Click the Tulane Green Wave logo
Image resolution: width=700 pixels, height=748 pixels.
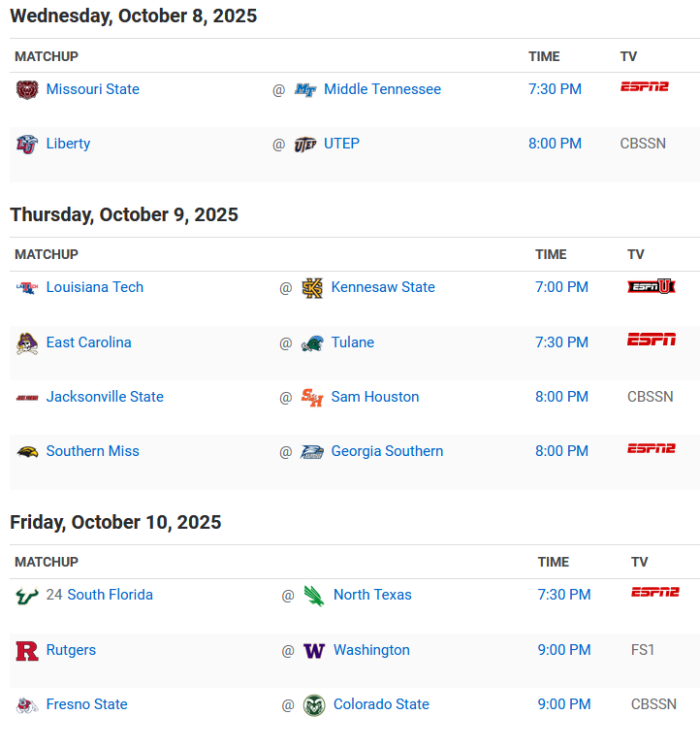point(312,342)
